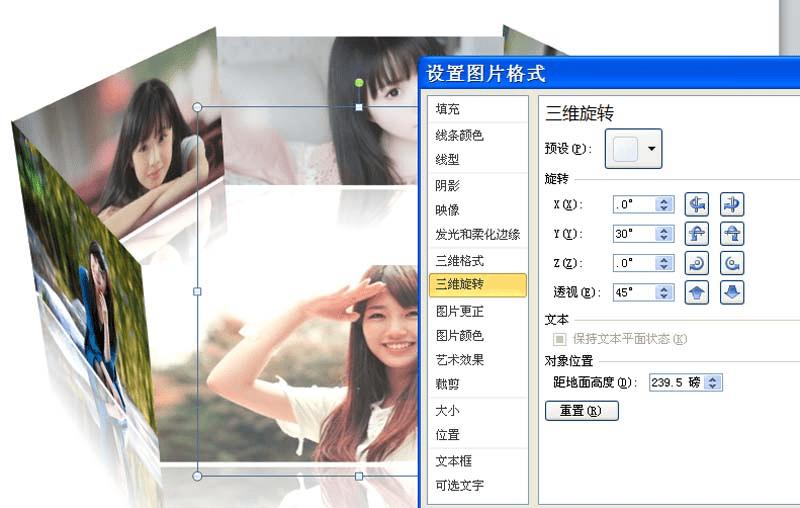
Task: Adjust the 距地面高度 spinner arrows
Action: pyautogui.click(x=713, y=383)
